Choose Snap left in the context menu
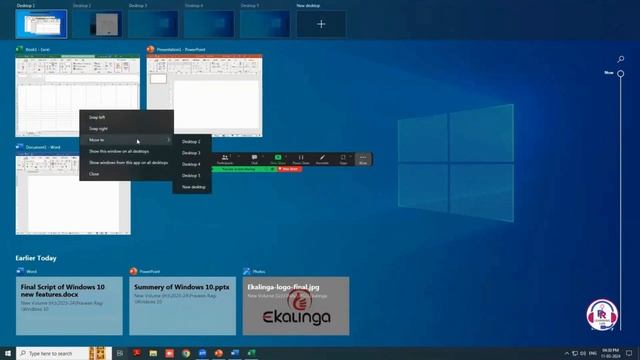This screenshot has height=360, width=640. point(127,117)
